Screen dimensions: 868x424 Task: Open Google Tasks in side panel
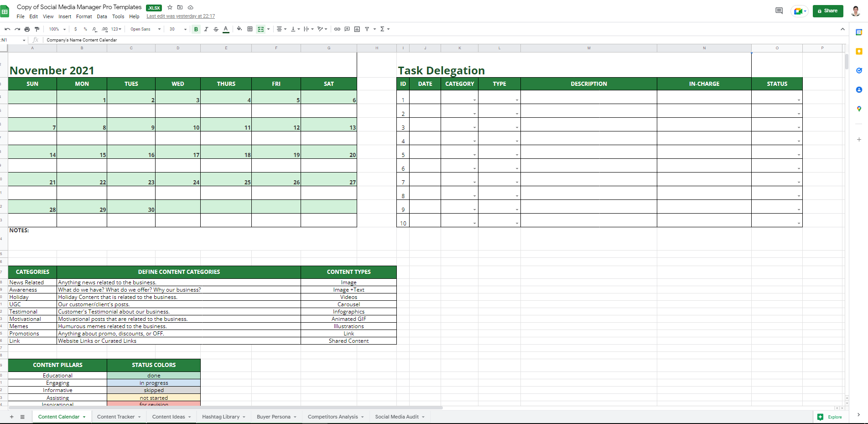(859, 71)
